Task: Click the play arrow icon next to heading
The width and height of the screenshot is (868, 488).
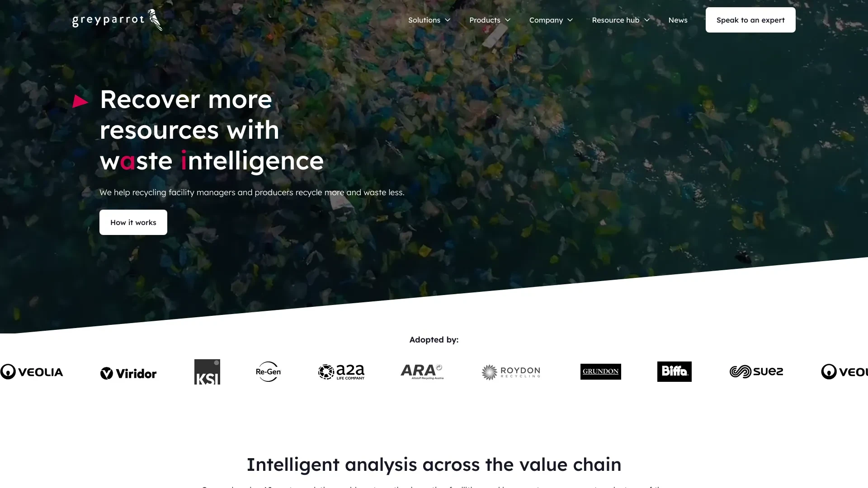Action: (80, 99)
